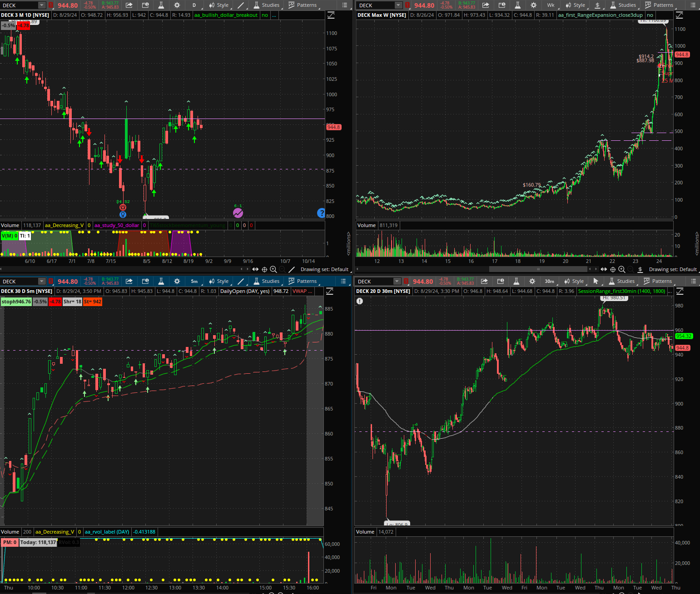700x594 pixels.
Task: Toggle drawing line icon below daily chart
Action: point(292,269)
